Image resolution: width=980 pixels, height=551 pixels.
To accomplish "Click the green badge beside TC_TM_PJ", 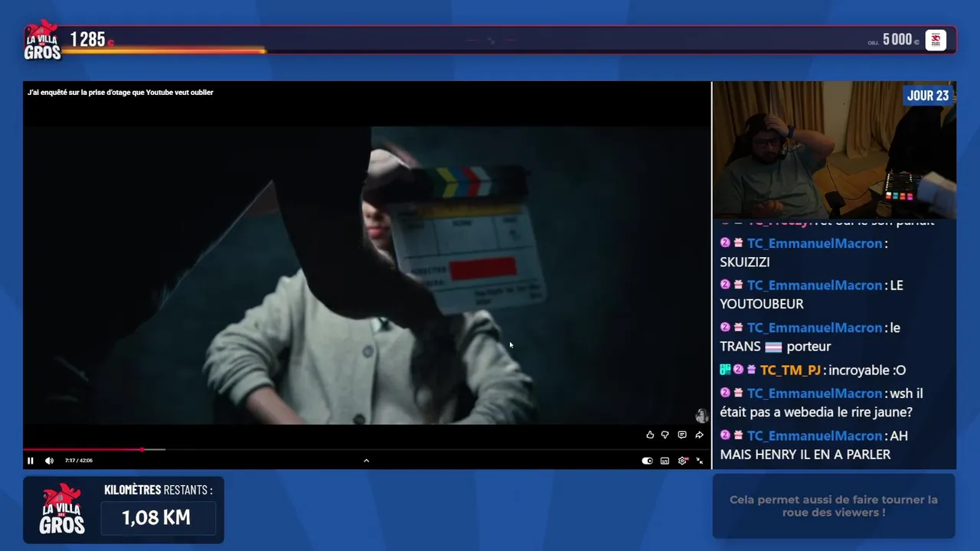I will coord(725,370).
